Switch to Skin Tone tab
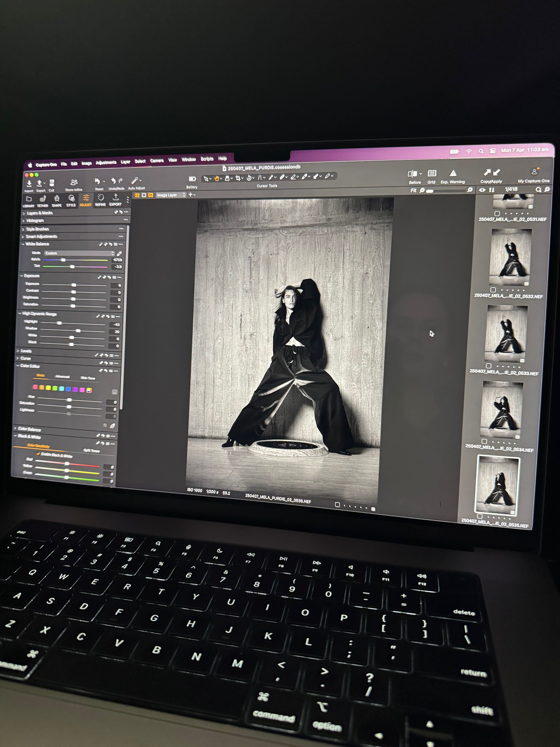560x747 pixels. (x=88, y=378)
